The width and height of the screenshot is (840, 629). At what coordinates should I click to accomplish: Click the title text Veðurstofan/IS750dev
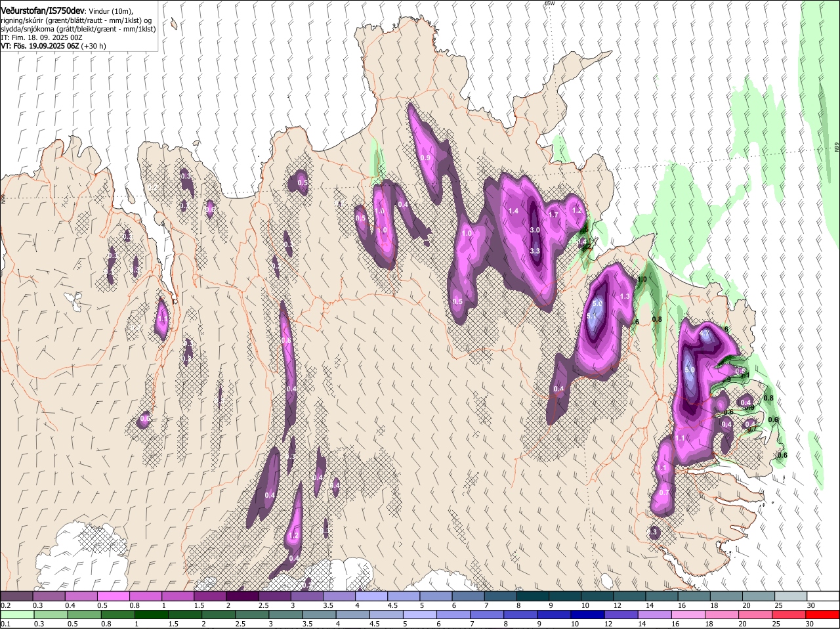pyautogui.click(x=42, y=11)
